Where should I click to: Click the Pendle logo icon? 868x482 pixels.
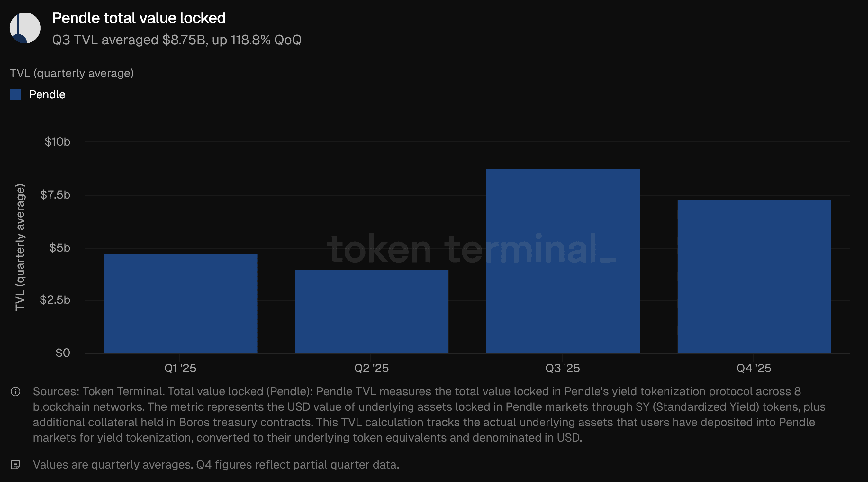click(x=25, y=28)
